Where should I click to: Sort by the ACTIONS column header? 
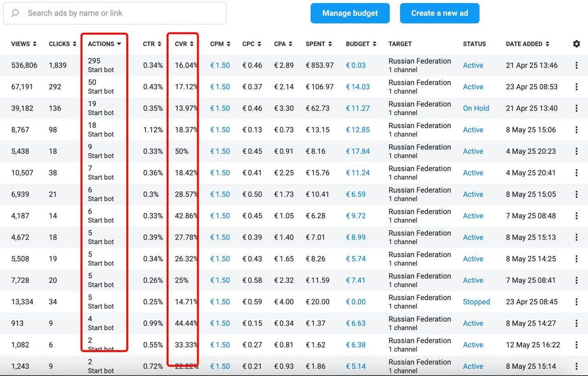(104, 44)
